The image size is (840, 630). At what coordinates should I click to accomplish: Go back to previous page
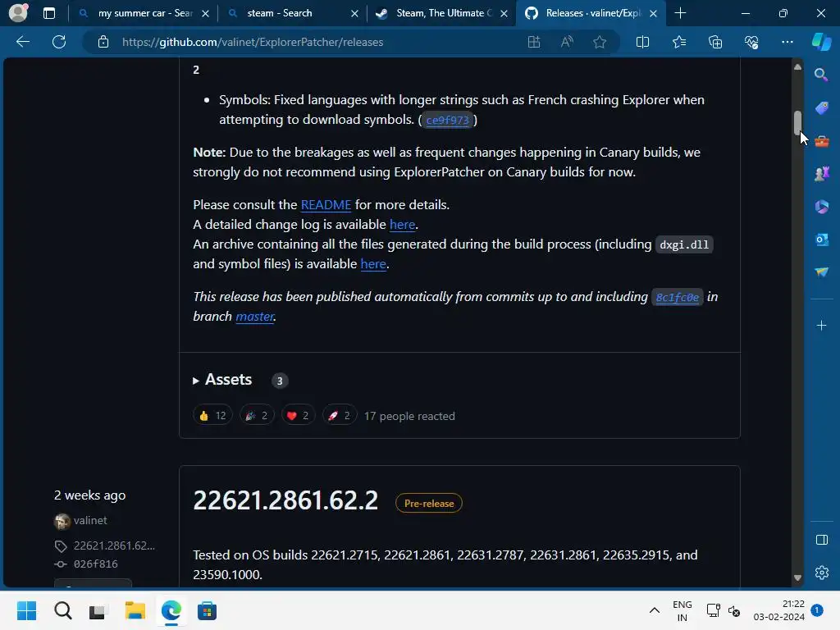point(22,42)
